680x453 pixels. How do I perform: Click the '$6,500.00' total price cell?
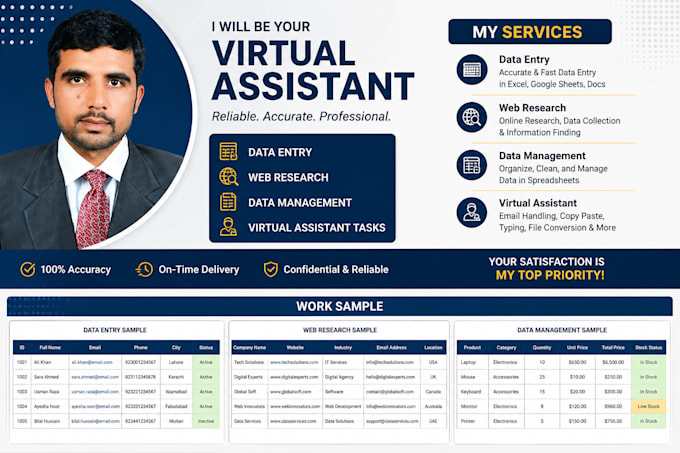click(613, 362)
